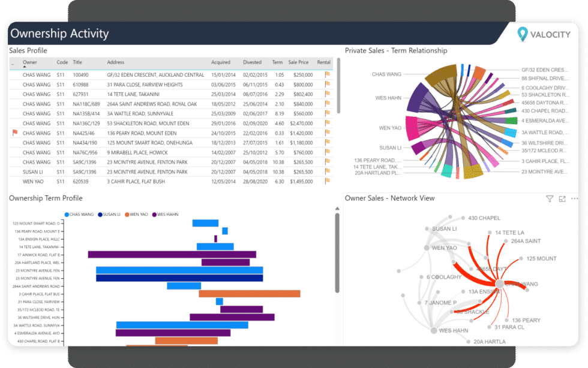Open more options ellipsis on Network View
The height and width of the screenshot is (368, 588).
pos(575,199)
